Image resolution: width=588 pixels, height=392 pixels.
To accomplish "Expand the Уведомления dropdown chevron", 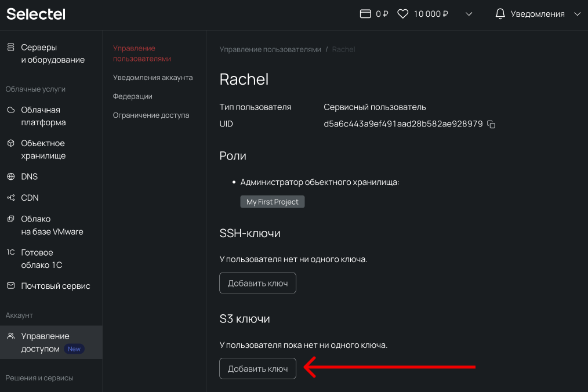I will [x=577, y=14].
